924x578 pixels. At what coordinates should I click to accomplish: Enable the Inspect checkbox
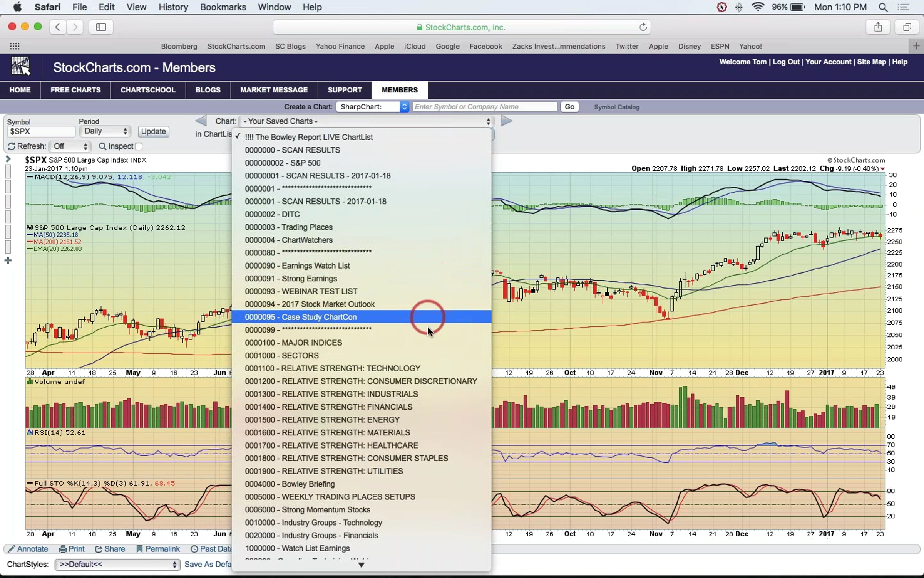pos(139,146)
